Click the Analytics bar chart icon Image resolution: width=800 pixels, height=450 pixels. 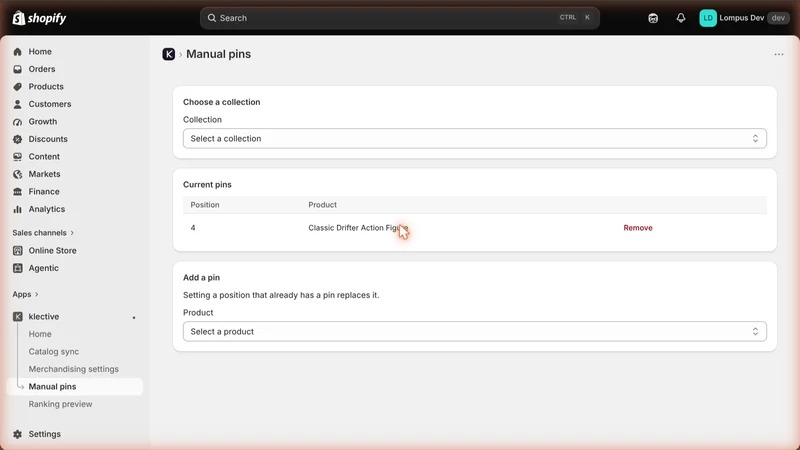pyautogui.click(x=18, y=209)
